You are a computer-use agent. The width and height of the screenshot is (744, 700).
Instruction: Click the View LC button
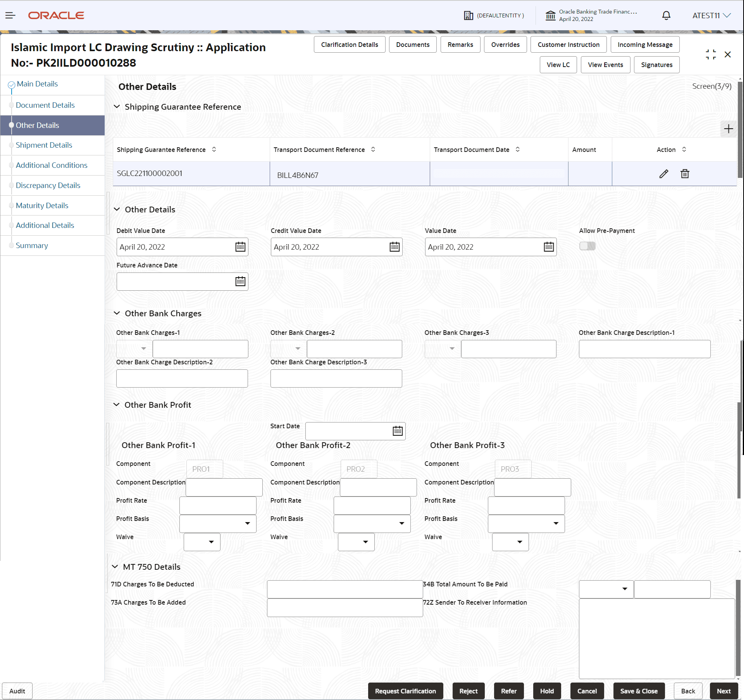tap(558, 64)
